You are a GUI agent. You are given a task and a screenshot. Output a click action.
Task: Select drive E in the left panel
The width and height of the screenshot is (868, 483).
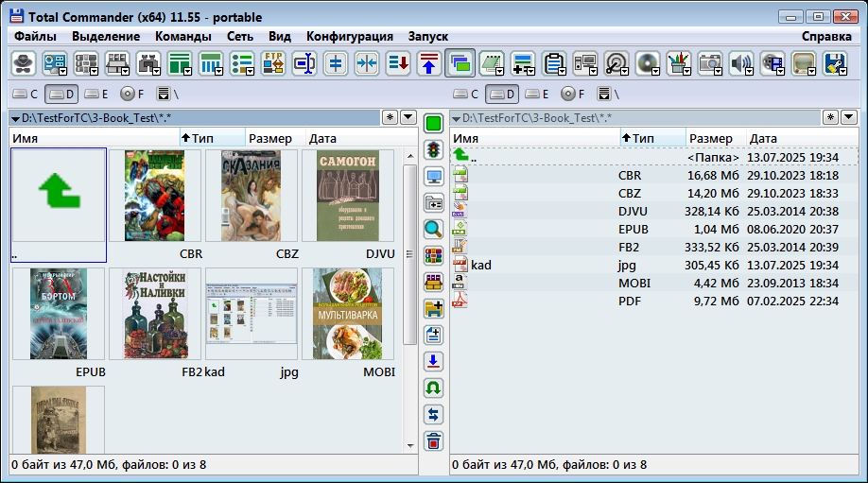(x=96, y=95)
